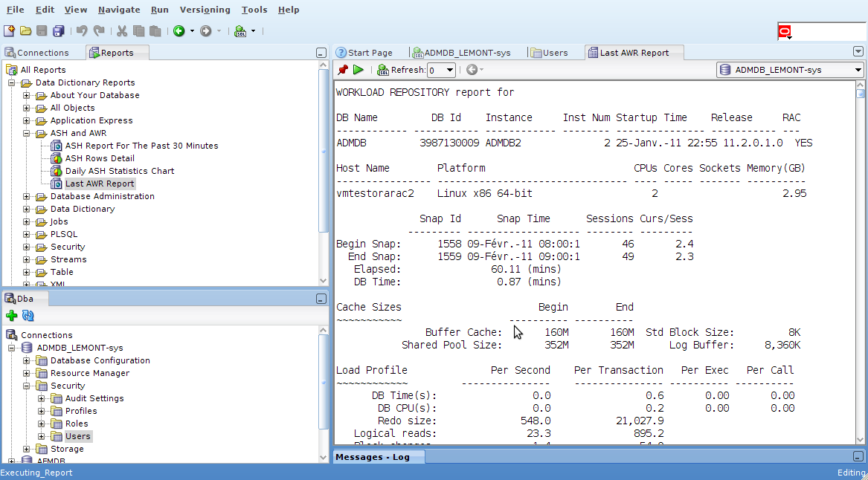The image size is (868, 480).
Task: Open the Versioning menu
Action: click(205, 10)
